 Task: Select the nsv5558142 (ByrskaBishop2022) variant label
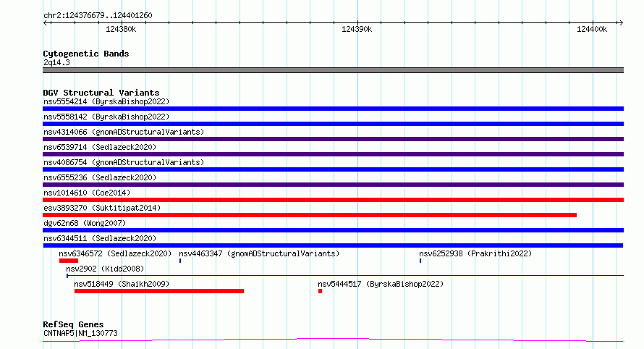pyautogui.click(x=106, y=117)
